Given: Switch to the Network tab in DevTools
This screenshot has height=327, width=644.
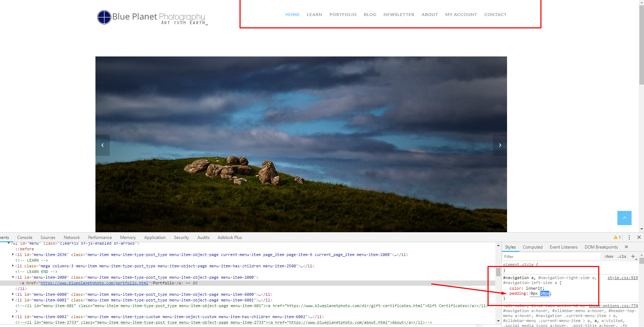Looking at the screenshot, I should (72, 238).
